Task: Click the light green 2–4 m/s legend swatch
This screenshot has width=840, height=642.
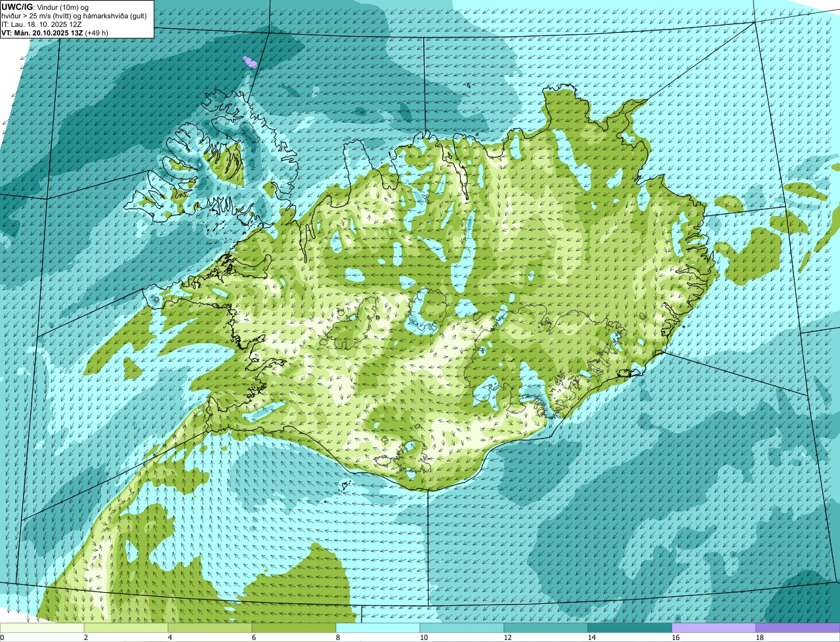Action: coord(126,628)
